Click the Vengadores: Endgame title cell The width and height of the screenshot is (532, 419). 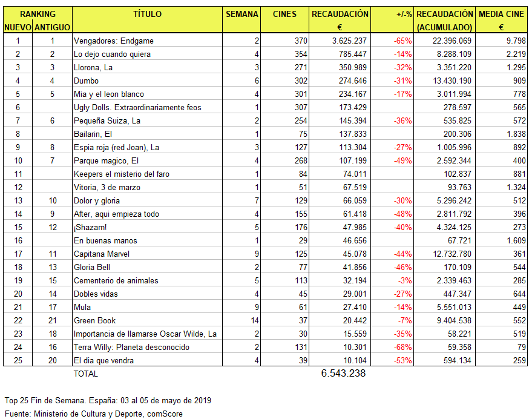(x=113, y=41)
